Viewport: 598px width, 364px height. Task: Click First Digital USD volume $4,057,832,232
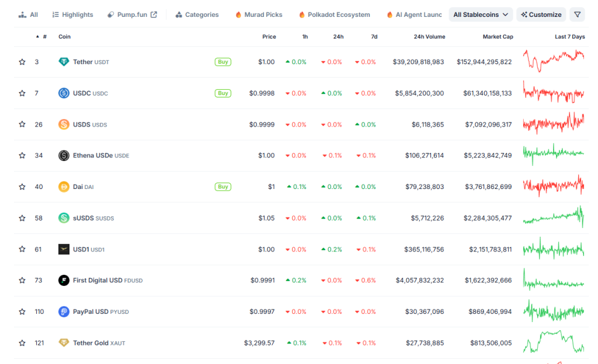[419, 280]
